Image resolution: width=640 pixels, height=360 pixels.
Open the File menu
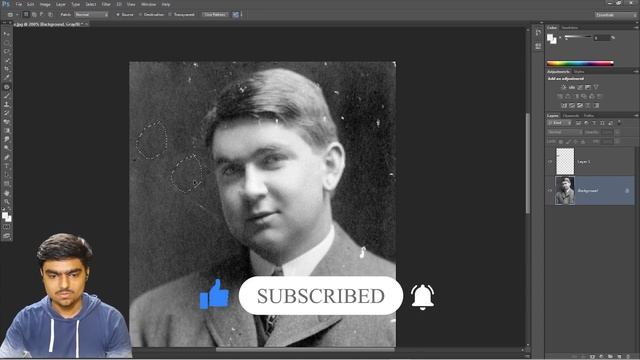pyautogui.click(x=18, y=4)
